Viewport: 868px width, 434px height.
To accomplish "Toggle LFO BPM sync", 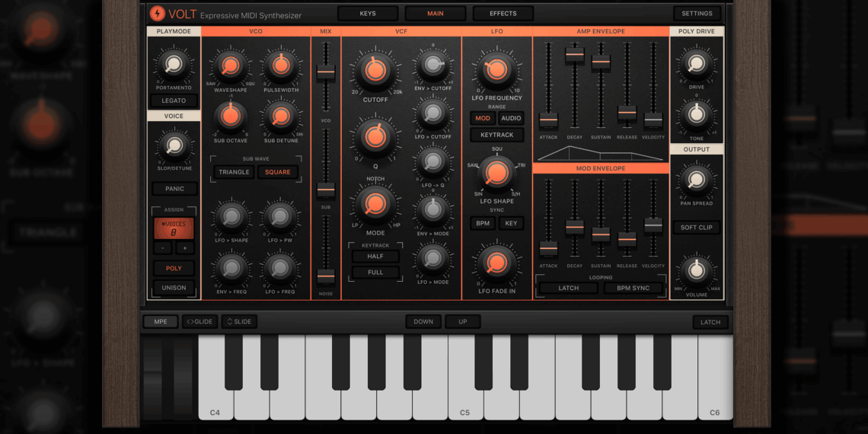I will [483, 224].
